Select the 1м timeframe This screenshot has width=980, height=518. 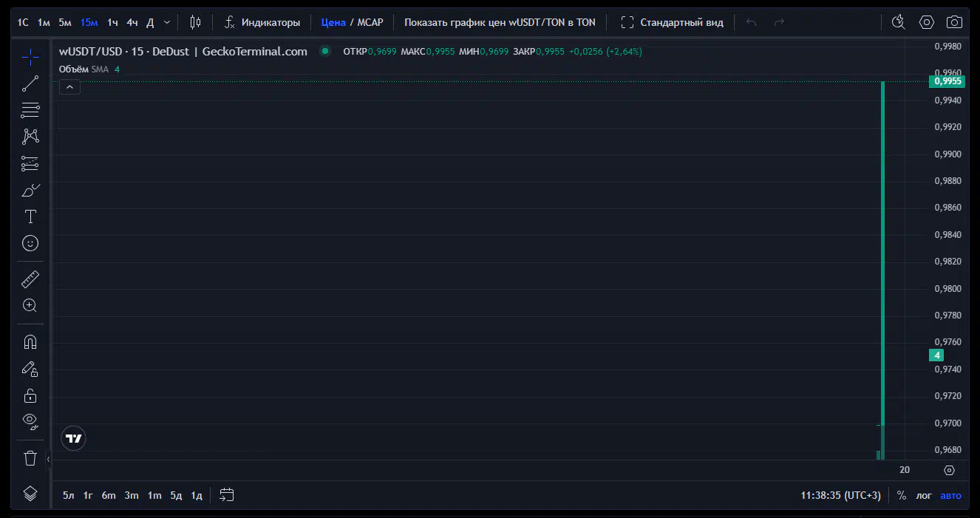[x=44, y=22]
